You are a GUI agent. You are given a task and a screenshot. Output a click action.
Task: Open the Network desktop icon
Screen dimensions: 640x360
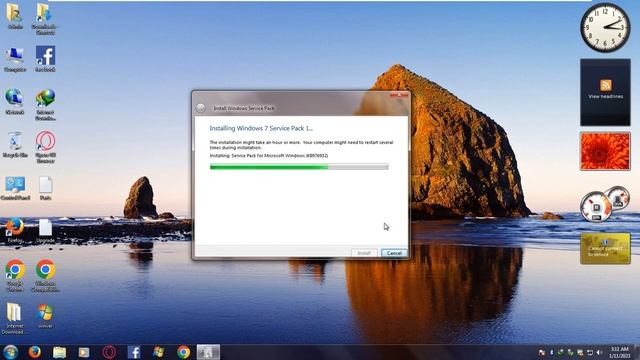pos(15,102)
